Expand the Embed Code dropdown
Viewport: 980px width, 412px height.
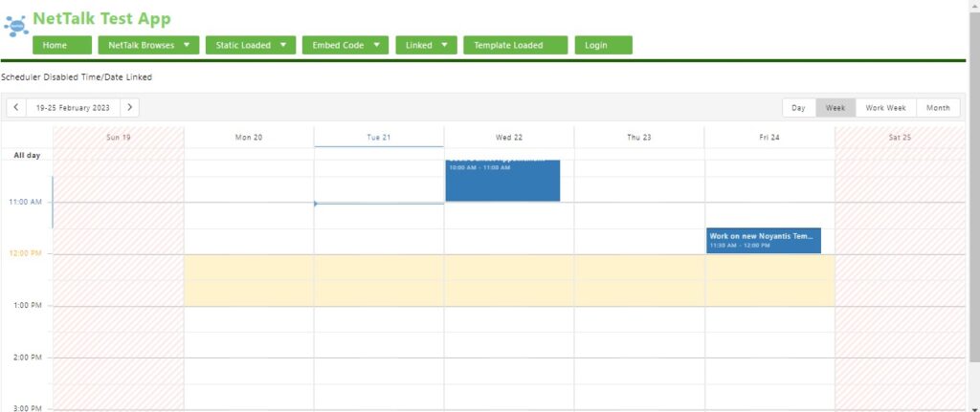pos(346,45)
